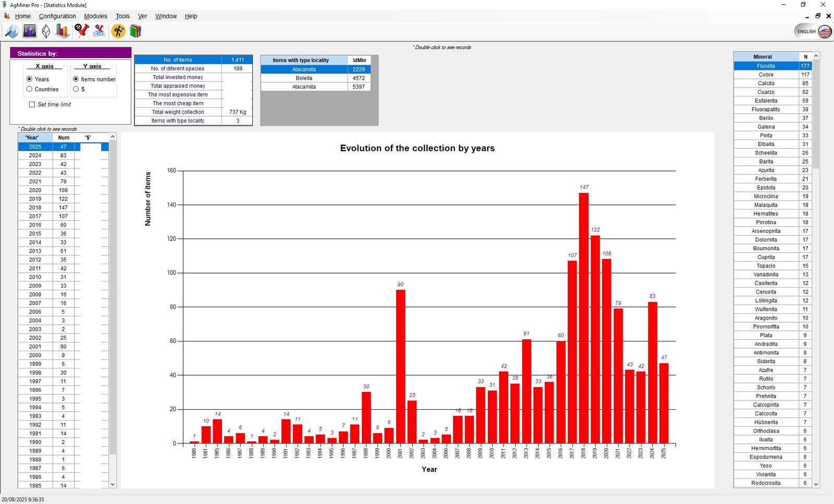Viewport: 834px width, 504px height.
Task: Open the map with pushpin icon
Action: (99, 31)
